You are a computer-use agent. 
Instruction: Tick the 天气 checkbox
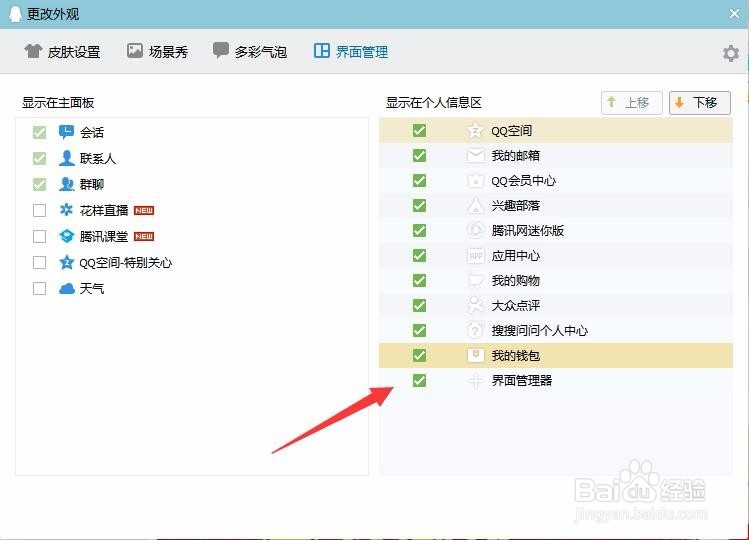(40, 288)
